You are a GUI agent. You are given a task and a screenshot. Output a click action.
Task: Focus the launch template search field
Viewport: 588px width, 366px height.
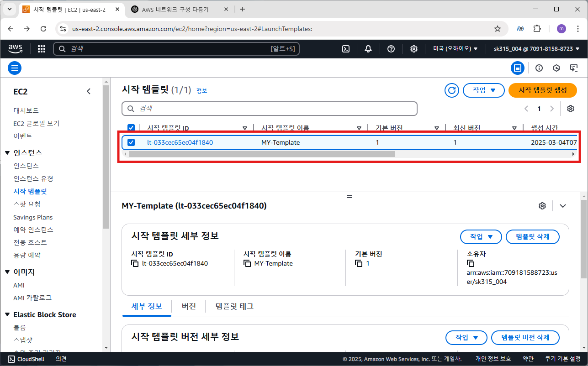point(270,109)
